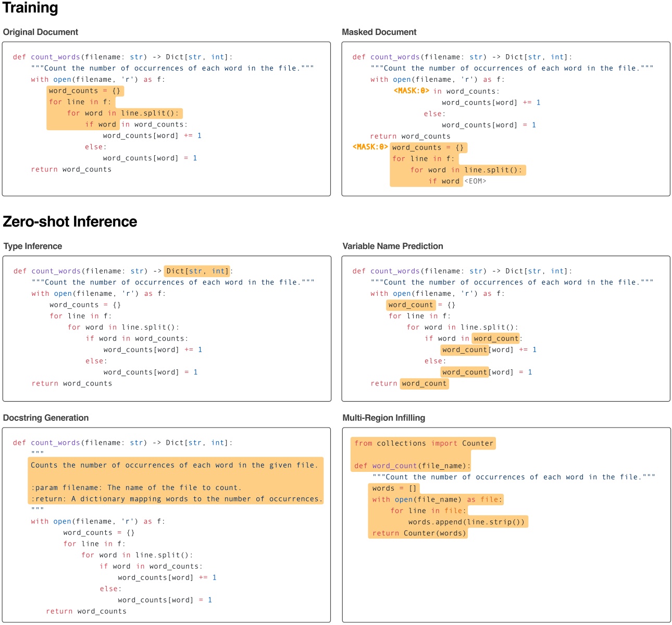Click the <MASK:0> token in the masked code

point(412,91)
